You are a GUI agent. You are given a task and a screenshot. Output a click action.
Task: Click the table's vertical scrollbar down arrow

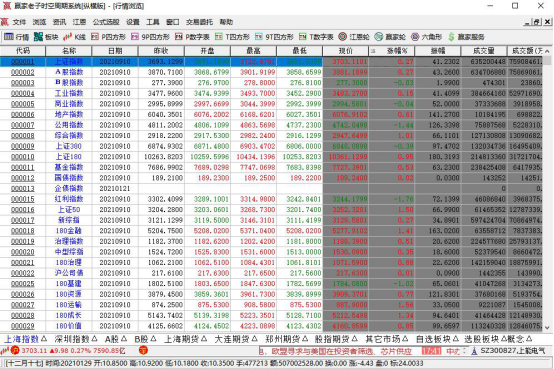pos(547,328)
